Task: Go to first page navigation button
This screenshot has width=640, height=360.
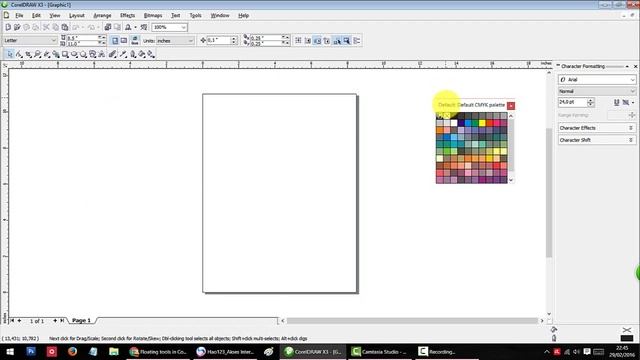Action: (x=12, y=321)
